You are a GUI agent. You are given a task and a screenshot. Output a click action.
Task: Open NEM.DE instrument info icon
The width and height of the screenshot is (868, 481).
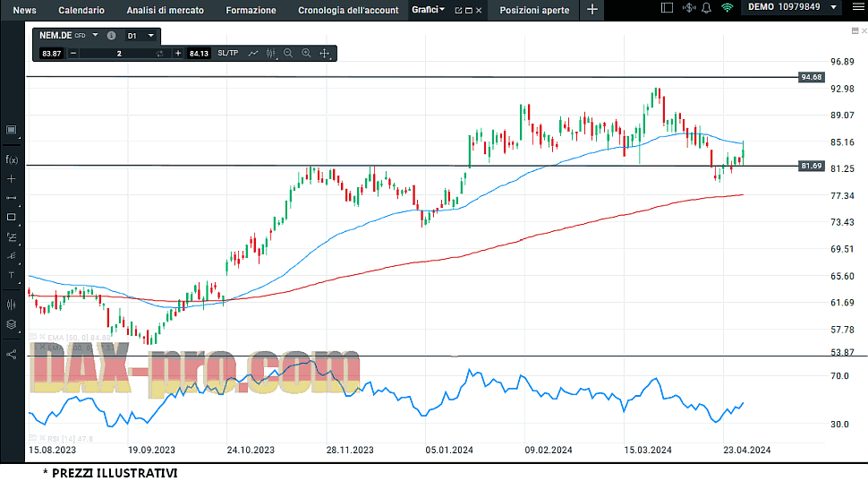pyautogui.click(x=111, y=36)
